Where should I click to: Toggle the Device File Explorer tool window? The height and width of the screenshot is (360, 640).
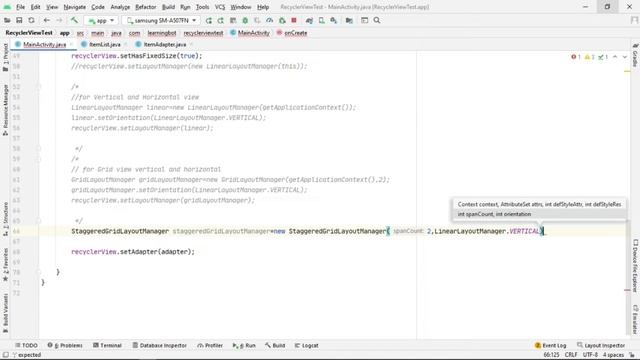[x=635, y=265]
